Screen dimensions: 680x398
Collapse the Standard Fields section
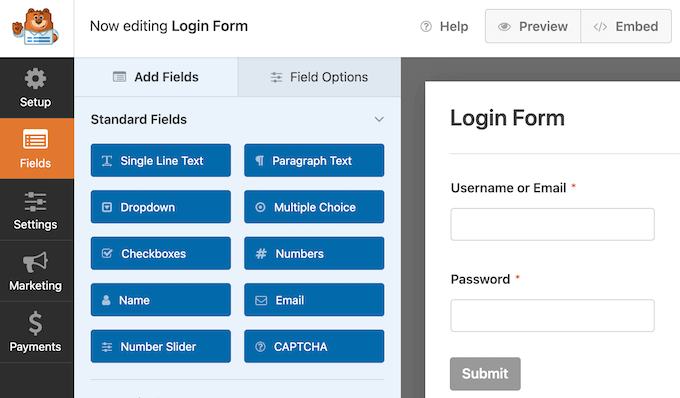[x=379, y=119]
